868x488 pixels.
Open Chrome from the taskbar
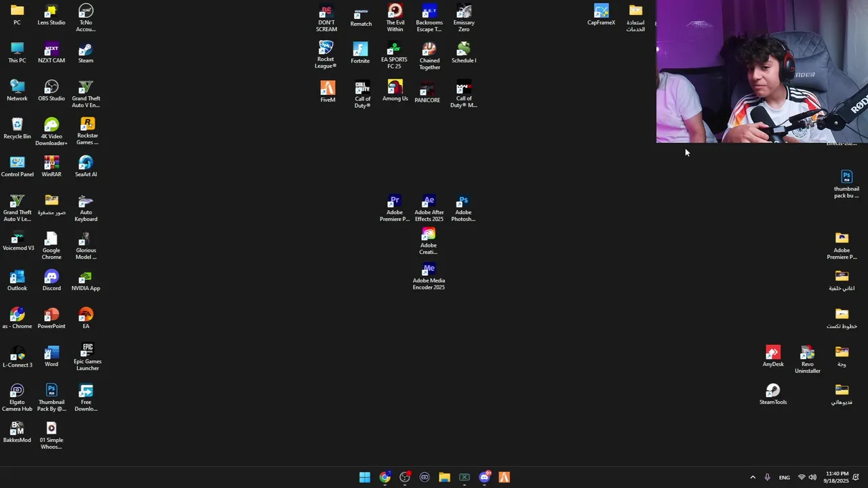click(x=384, y=477)
